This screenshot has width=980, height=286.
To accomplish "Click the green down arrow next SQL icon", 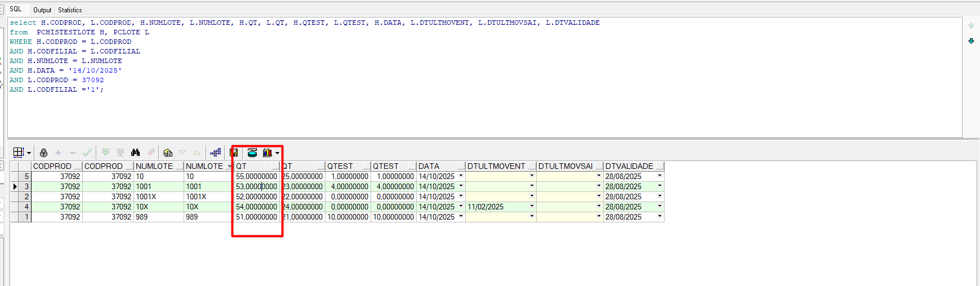I will click(x=971, y=41).
